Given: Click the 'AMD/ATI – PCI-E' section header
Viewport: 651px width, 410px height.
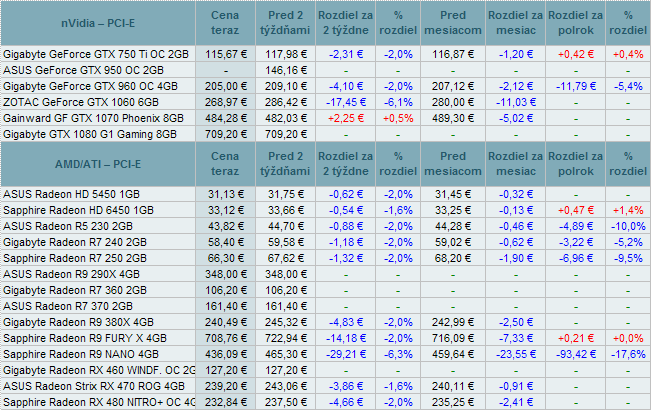Looking at the screenshot, I should (98, 164).
